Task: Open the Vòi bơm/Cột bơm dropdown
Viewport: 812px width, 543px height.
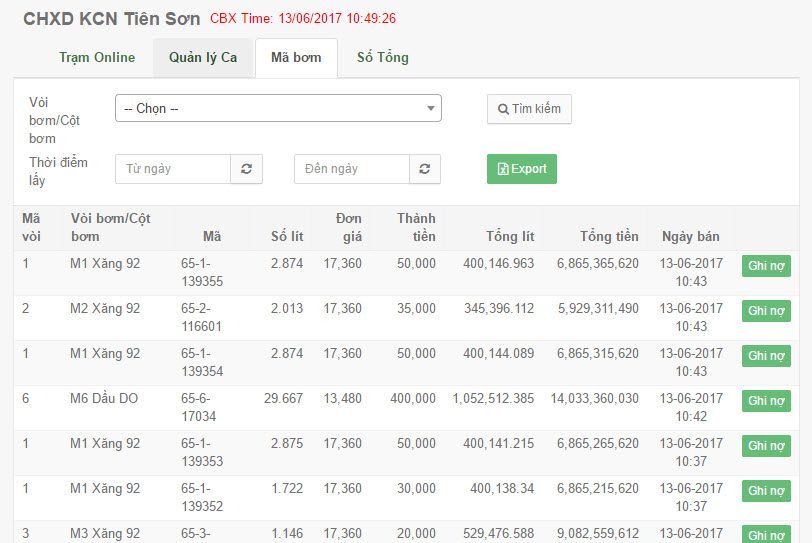Action: (x=278, y=108)
